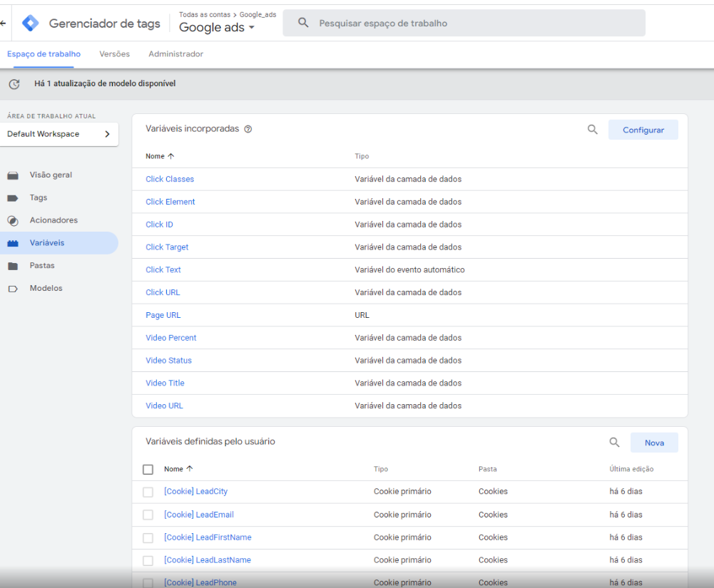The width and height of the screenshot is (714, 588).
Task: Sort built-in variables by Nome arrow
Action: [171, 156]
